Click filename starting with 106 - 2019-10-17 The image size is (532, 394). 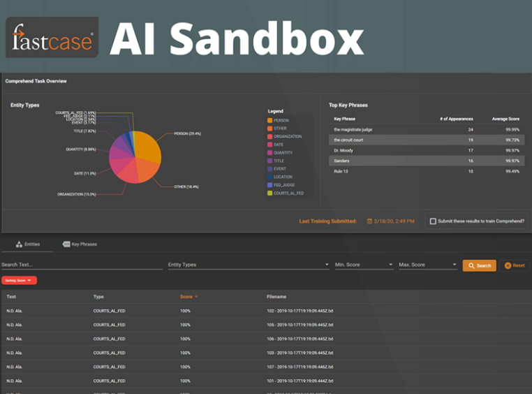coord(300,339)
